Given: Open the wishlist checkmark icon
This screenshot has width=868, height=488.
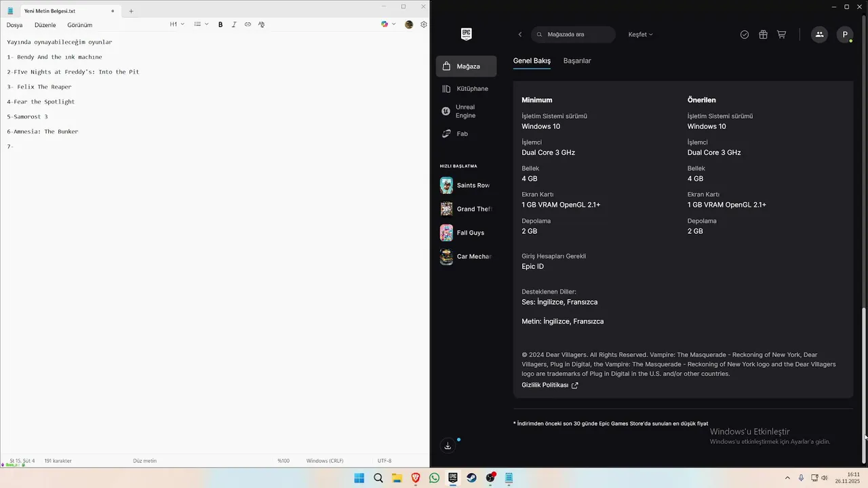Looking at the screenshot, I should pyautogui.click(x=745, y=35).
